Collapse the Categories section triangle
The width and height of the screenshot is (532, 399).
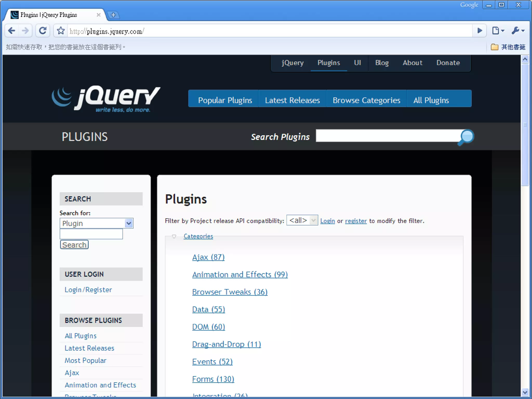(174, 236)
